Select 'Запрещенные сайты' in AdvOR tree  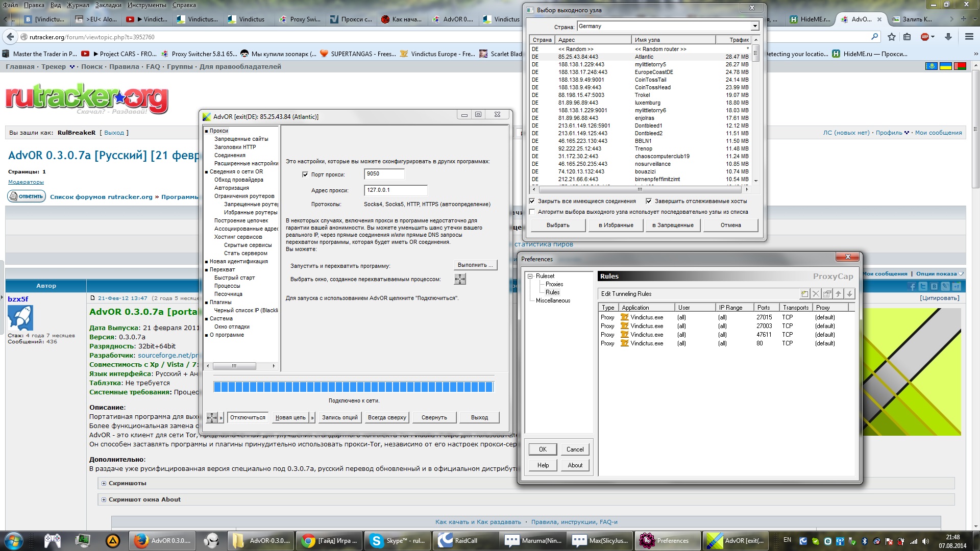pyautogui.click(x=241, y=139)
